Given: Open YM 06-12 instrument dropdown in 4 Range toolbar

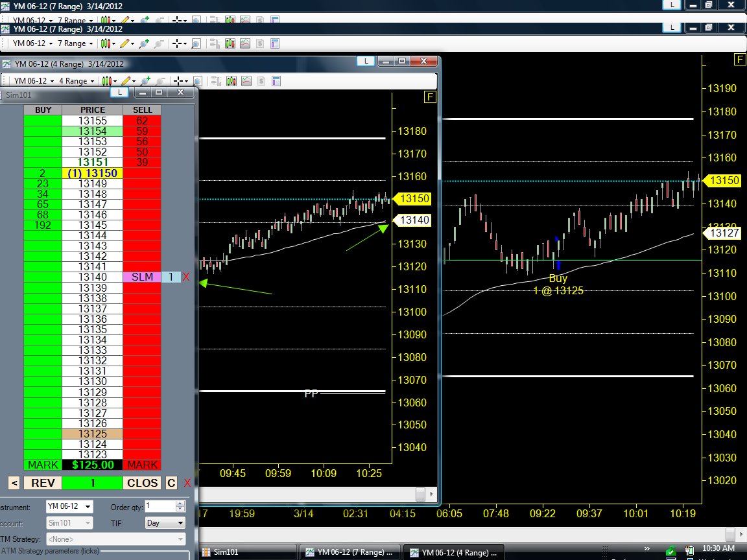Looking at the screenshot, I should (34, 81).
